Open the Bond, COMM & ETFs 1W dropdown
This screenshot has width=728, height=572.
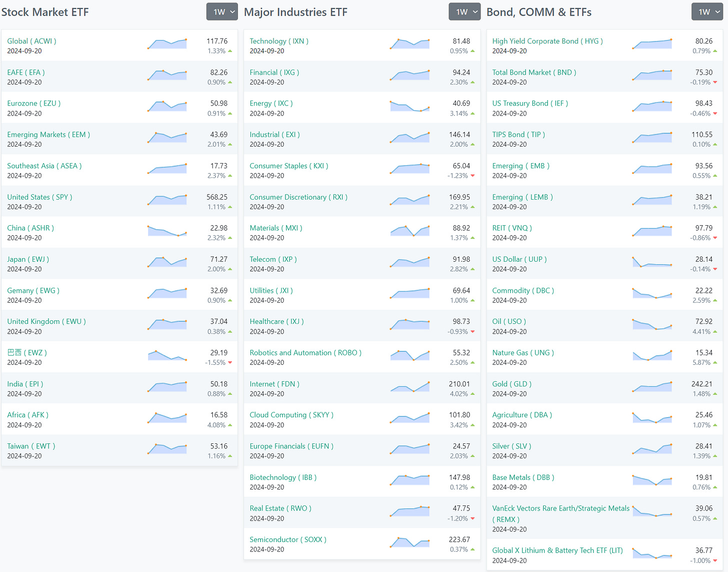[x=707, y=12]
